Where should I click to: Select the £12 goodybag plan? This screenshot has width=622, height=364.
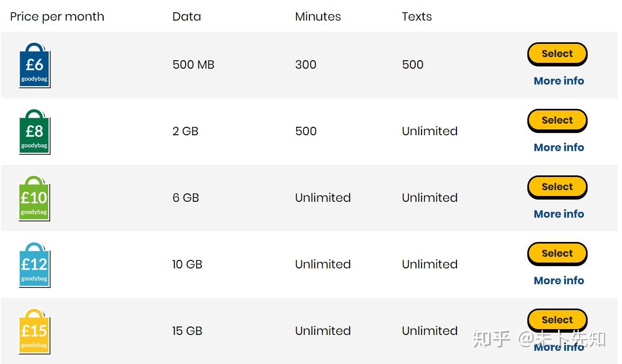(557, 254)
